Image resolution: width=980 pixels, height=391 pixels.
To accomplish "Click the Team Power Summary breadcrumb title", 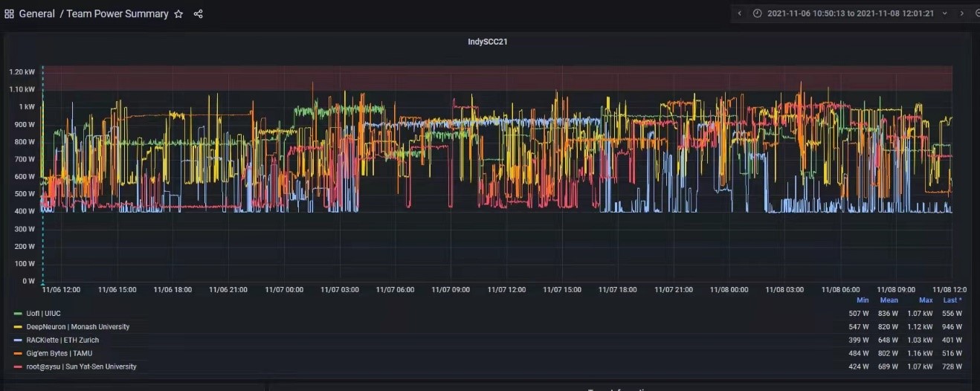I will click(117, 13).
